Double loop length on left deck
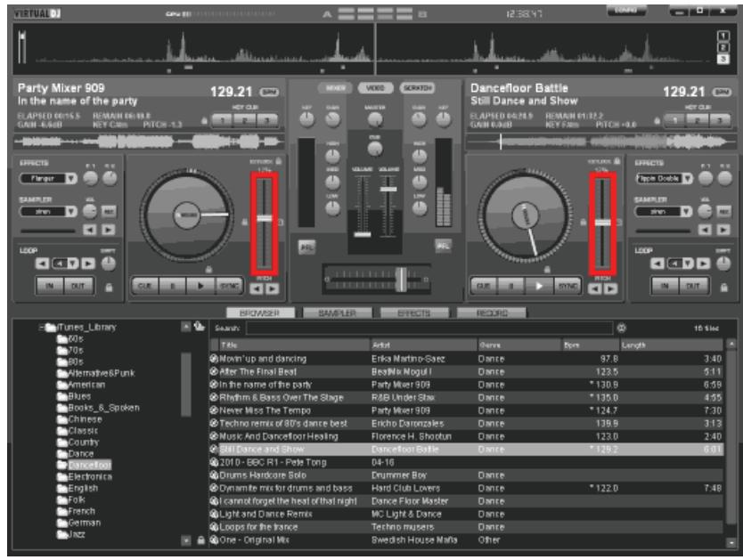The width and height of the screenshot is (743, 560). tap(88, 264)
